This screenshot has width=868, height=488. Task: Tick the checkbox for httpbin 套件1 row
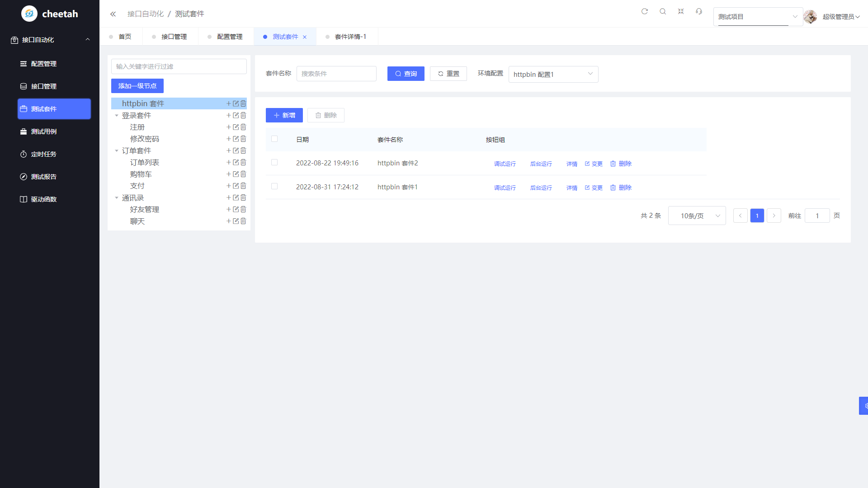pos(274,186)
